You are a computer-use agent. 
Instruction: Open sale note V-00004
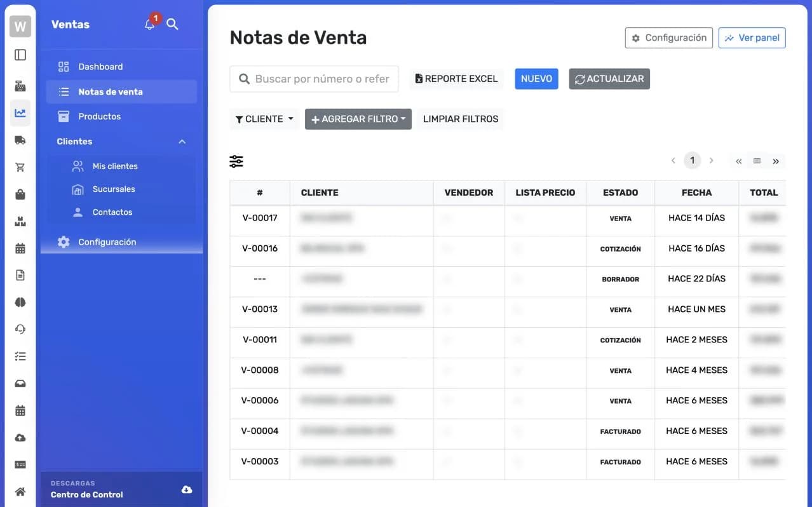260,431
